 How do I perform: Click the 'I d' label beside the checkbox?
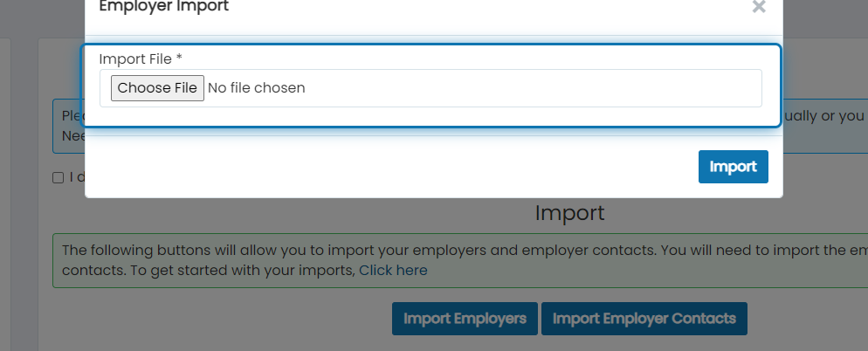point(76,178)
